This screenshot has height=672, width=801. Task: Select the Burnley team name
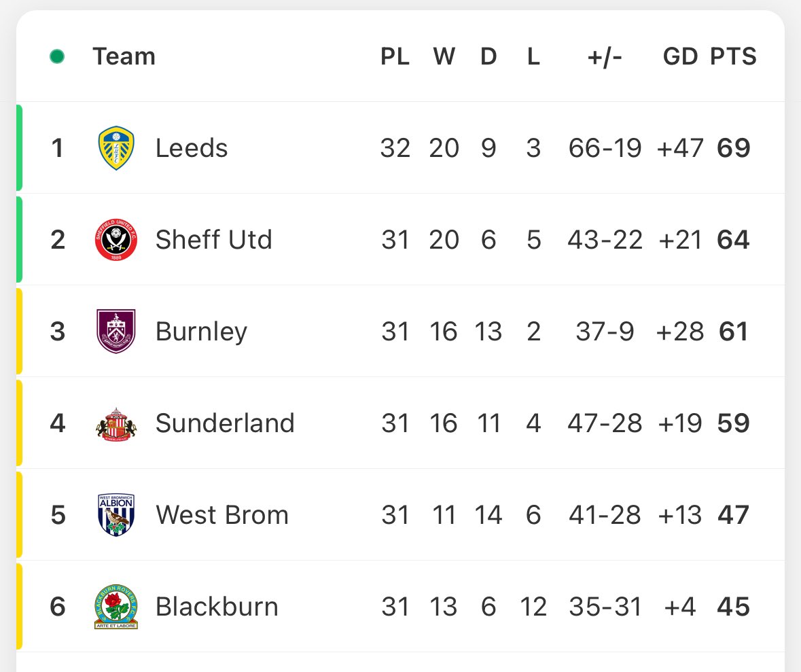pos(201,332)
